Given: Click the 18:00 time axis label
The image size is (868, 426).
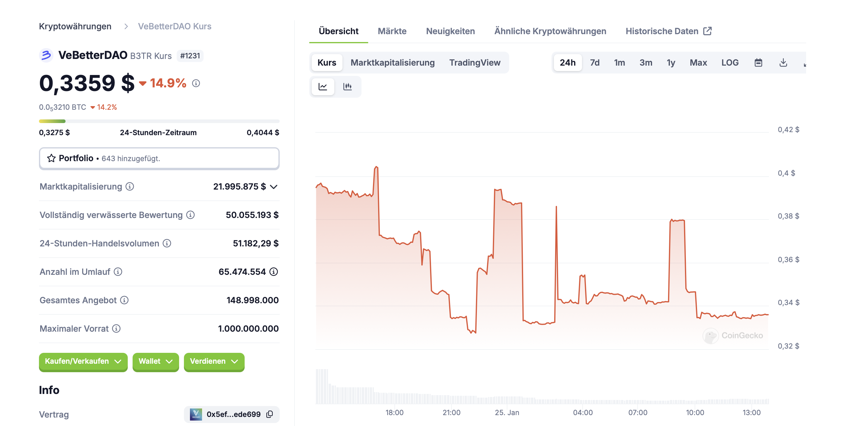Looking at the screenshot, I should (394, 412).
